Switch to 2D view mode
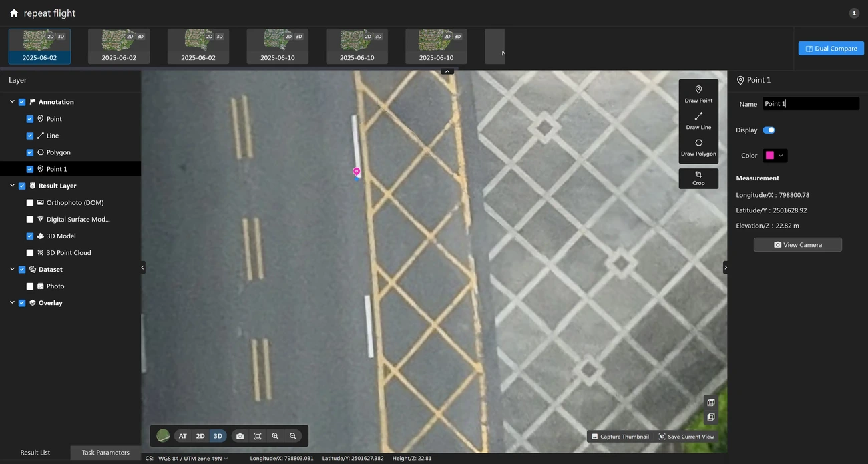 [200, 436]
